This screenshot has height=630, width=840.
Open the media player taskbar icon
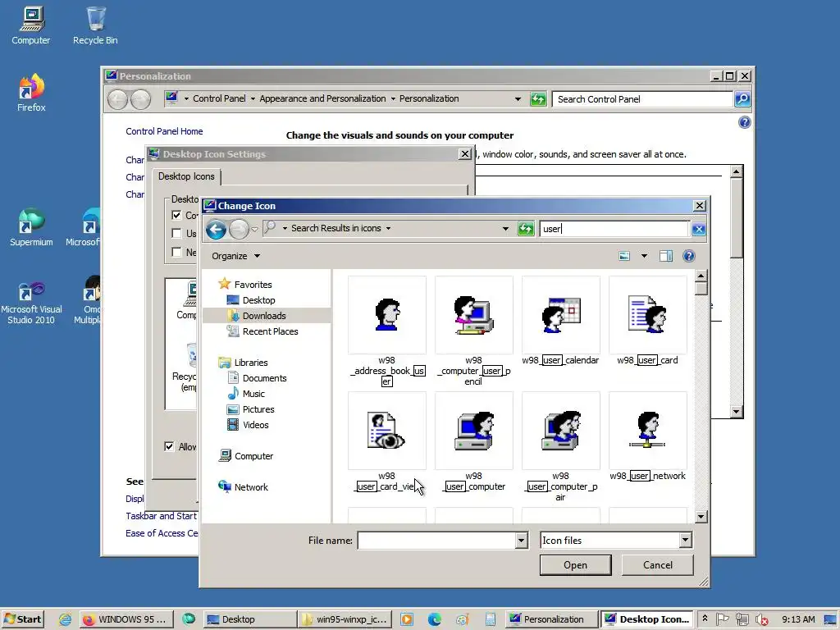pos(407,619)
